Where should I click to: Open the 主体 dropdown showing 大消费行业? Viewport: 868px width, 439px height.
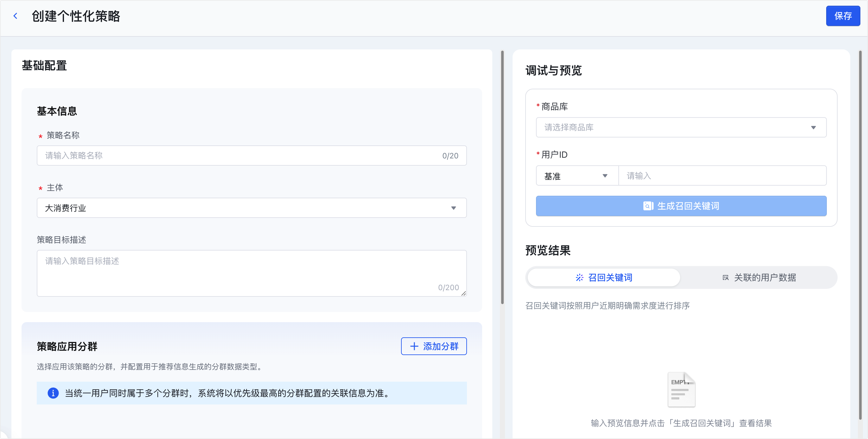tap(252, 208)
